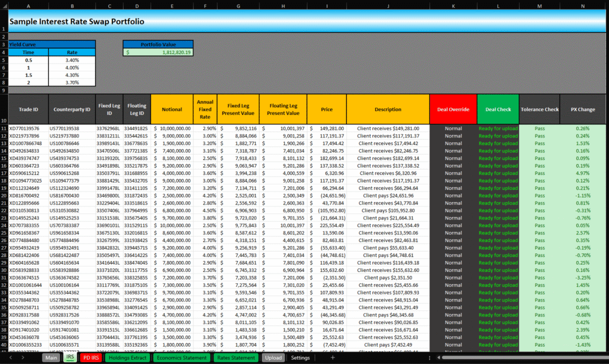Click the previous sheet navigation arrow
This screenshot has width=609, height=364.
[11, 358]
